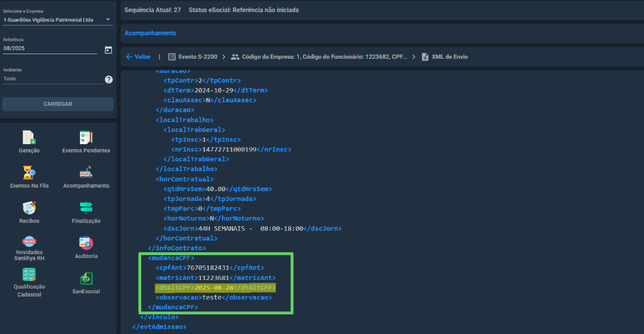The height and width of the screenshot is (334, 644).
Task: Open the Auditoria icon
Action: 86,244
